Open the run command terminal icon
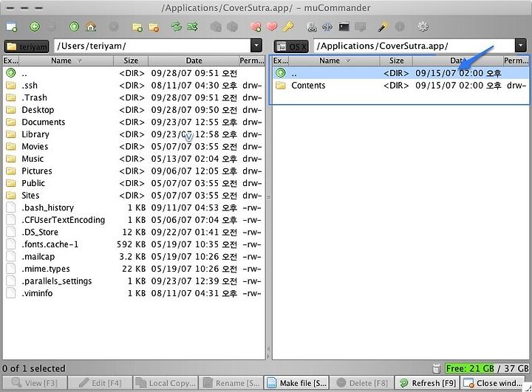Screen dimensions: 532x392 pyautogui.click(x=344, y=27)
